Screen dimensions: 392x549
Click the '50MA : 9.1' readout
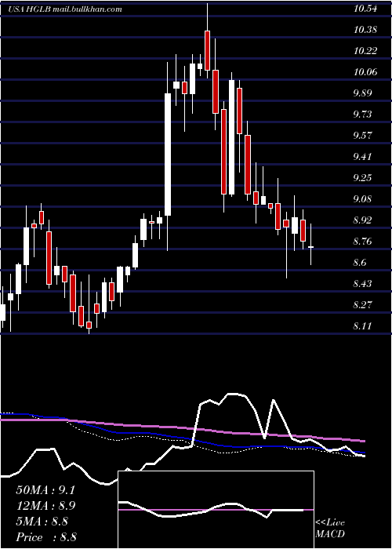point(45,490)
